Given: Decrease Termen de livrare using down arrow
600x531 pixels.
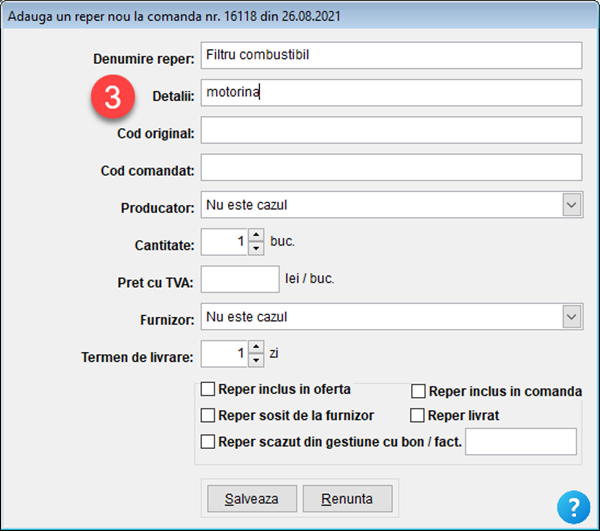Looking at the screenshot, I should pos(255,360).
